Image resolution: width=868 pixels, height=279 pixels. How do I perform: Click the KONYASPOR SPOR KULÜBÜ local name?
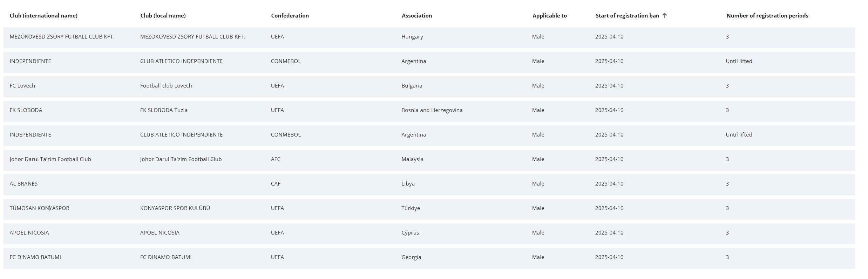pyautogui.click(x=175, y=208)
